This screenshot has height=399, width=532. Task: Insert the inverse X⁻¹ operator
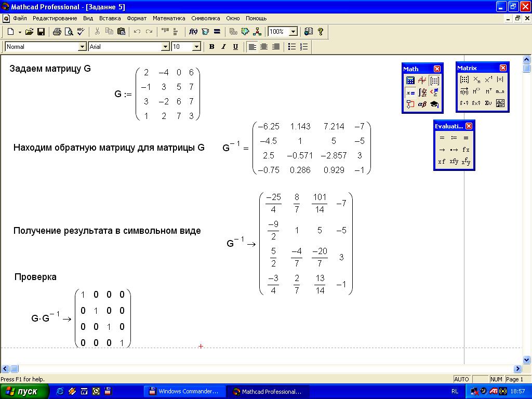pyautogui.click(x=488, y=79)
